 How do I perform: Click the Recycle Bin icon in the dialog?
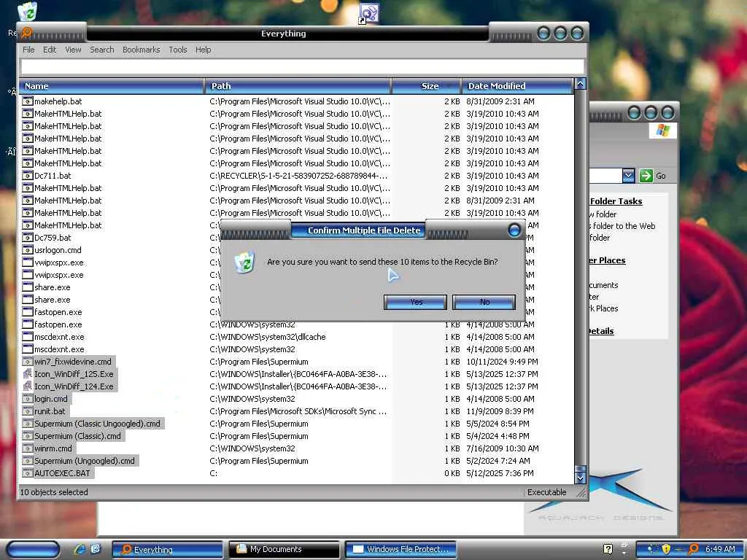coord(245,262)
